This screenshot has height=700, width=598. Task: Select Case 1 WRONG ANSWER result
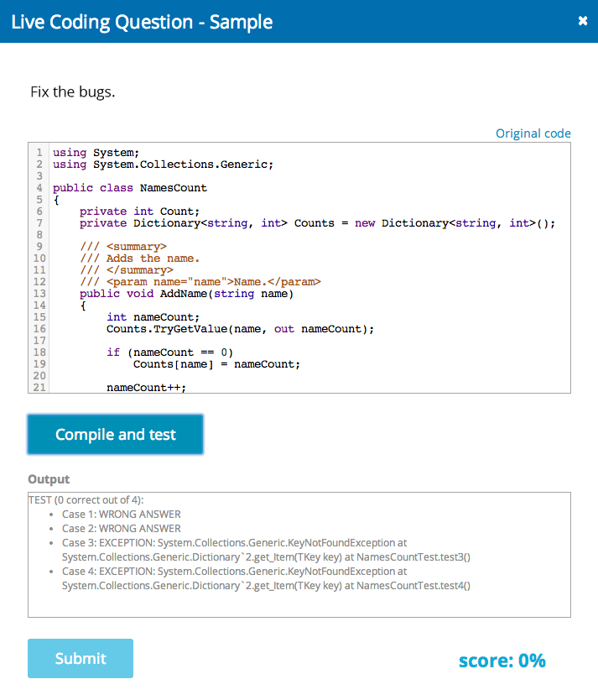(x=121, y=515)
